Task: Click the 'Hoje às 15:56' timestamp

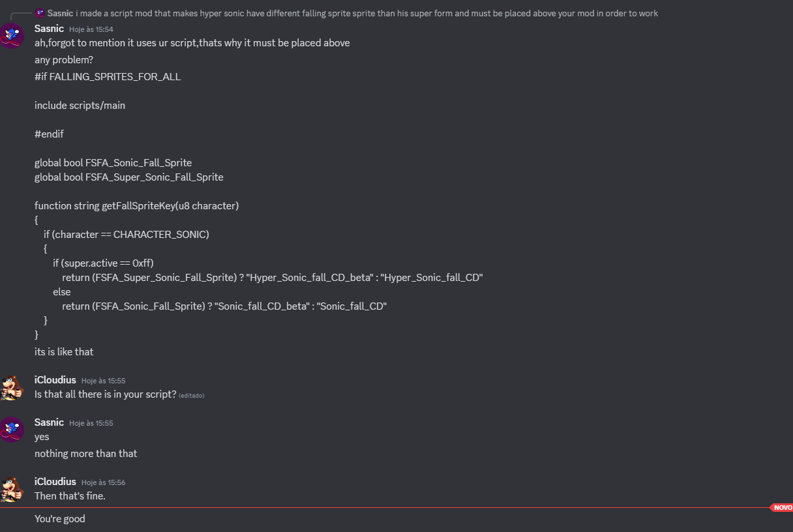Action: pos(103,482)
